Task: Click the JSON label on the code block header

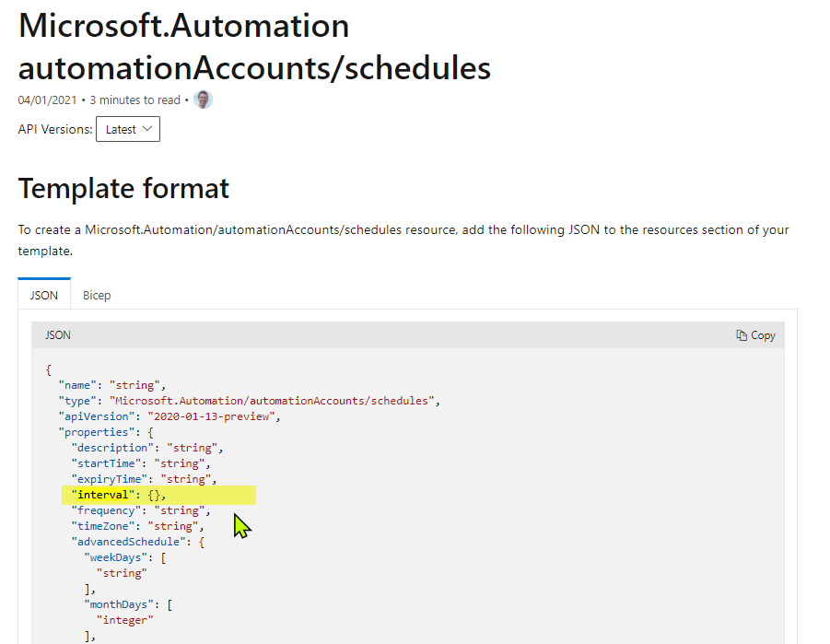Action: click(x=58, y=334)
